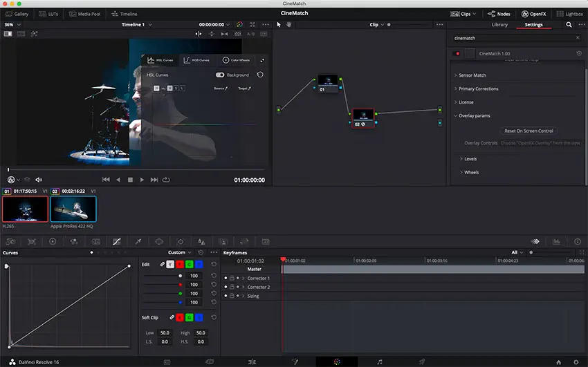The image size is (588, 367).
Task: Toggle the CineMatch 1.00 enable switch
Action: (457, 53)
